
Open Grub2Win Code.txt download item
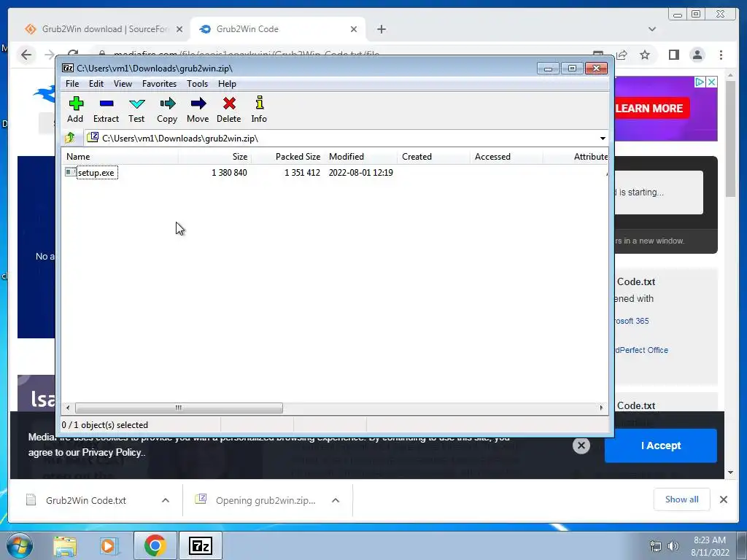tap(86, 500)
